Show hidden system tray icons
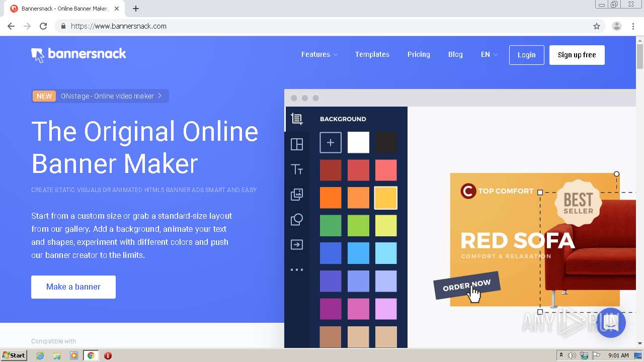The width and height of the screenshot is (644, 362). tap(561, 355)
